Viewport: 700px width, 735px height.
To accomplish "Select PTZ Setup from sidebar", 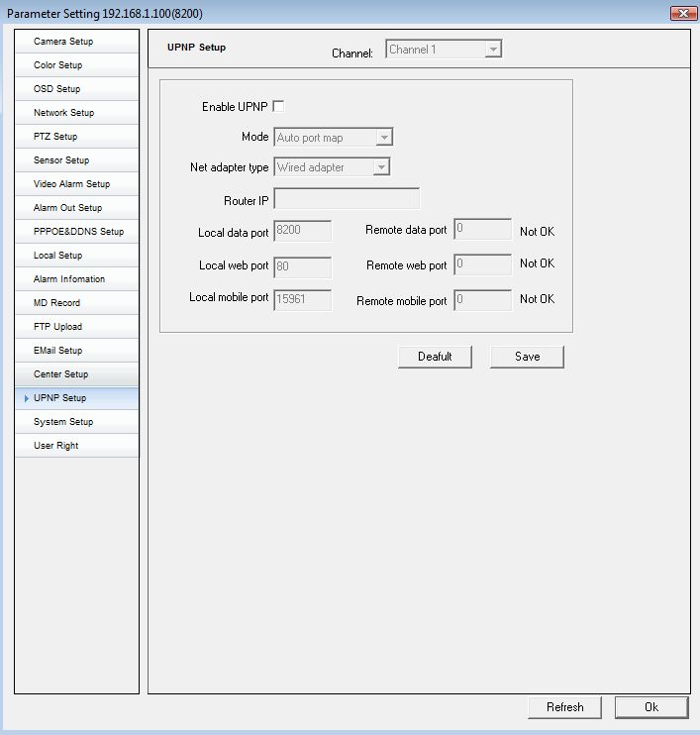I will [76, 137].
